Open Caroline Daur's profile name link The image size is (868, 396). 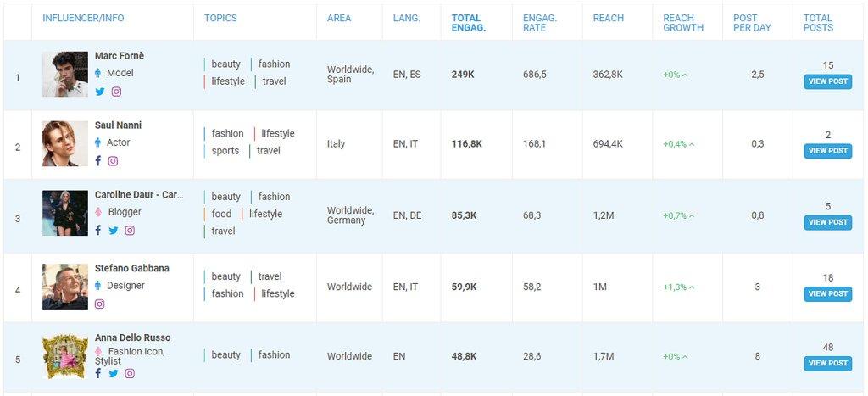pos(138,195)
